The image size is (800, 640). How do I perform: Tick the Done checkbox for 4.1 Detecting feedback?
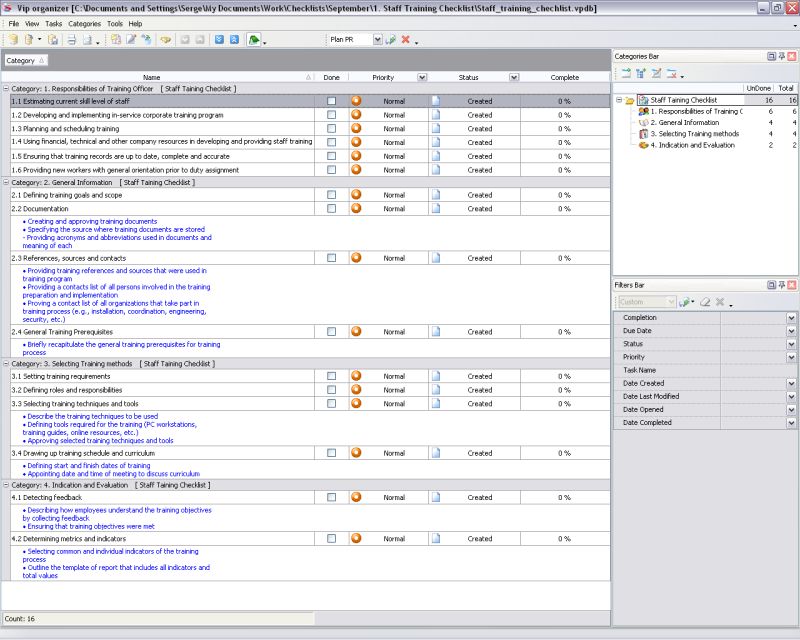(x=331, y=497)
